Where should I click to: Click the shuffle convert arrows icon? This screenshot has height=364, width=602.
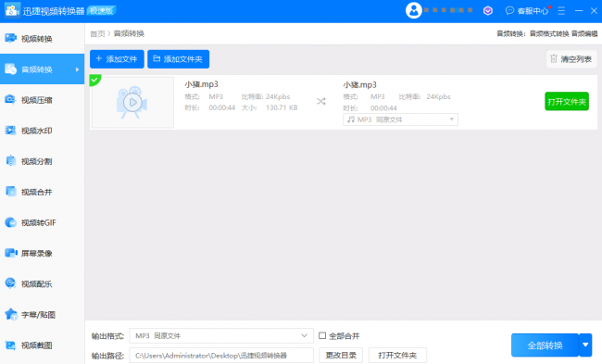pyautogui.click(x=321, y=101)
